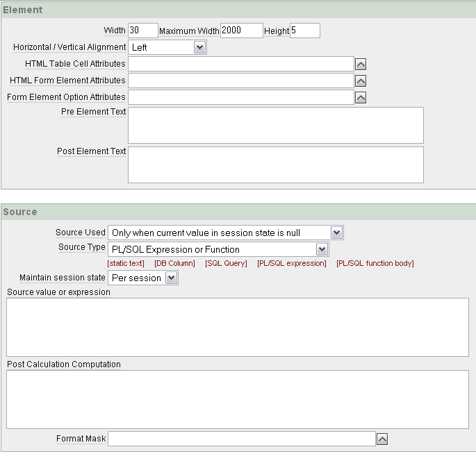This screenshot has height=454, width=476.
Task: Open the Format Mask picker icon
Action: [381, 439]
